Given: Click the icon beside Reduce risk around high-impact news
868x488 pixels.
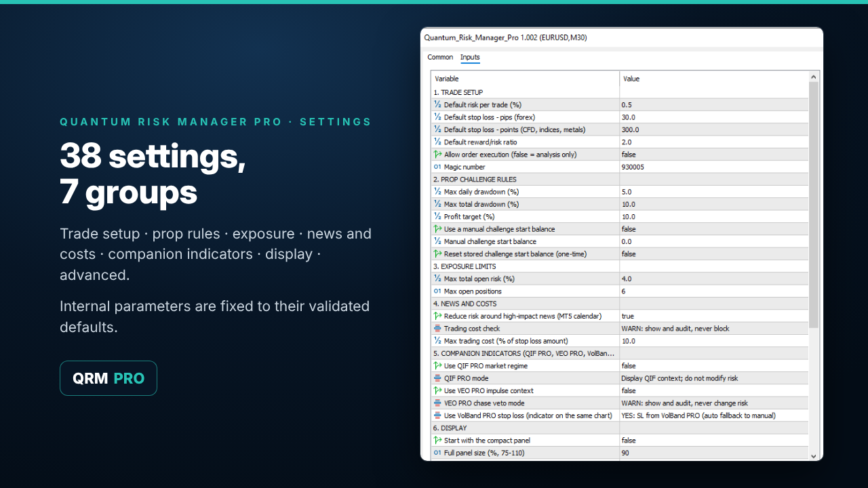Looking at the screenshot, I should point(437,316).
